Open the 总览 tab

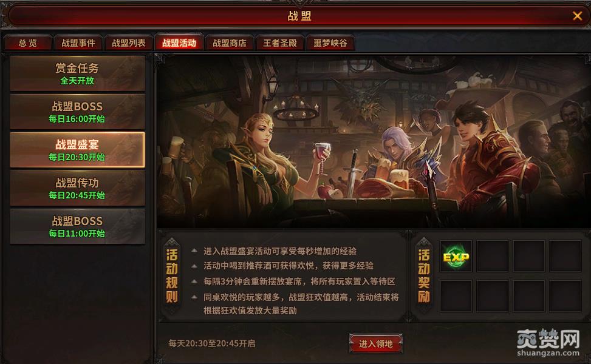[x=28, y=43]
